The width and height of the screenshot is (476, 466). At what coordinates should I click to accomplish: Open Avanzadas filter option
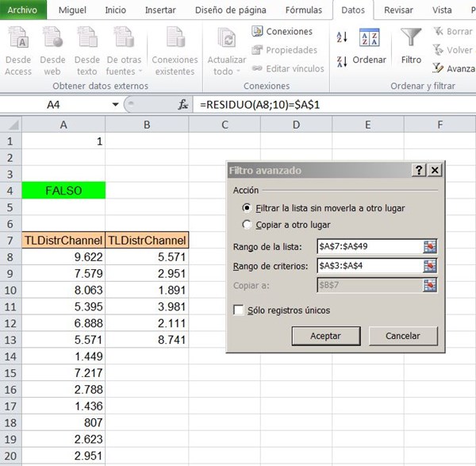pos(454,68)
